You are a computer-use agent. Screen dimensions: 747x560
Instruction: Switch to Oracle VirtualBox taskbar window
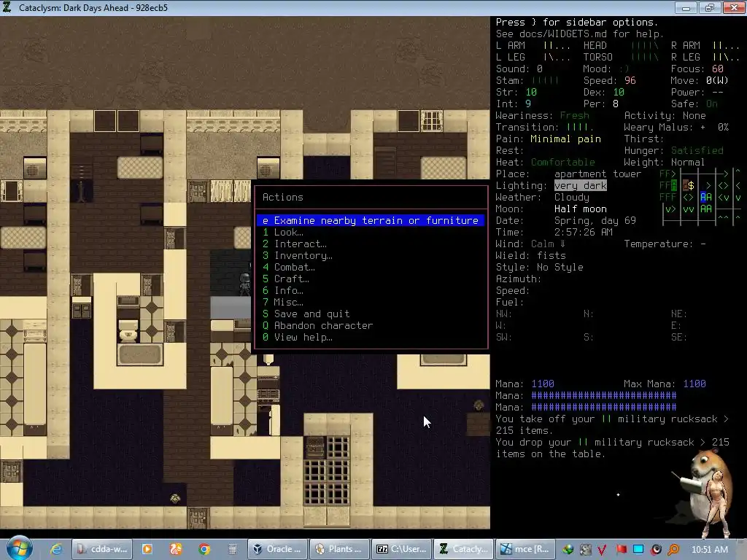(277, 549)
